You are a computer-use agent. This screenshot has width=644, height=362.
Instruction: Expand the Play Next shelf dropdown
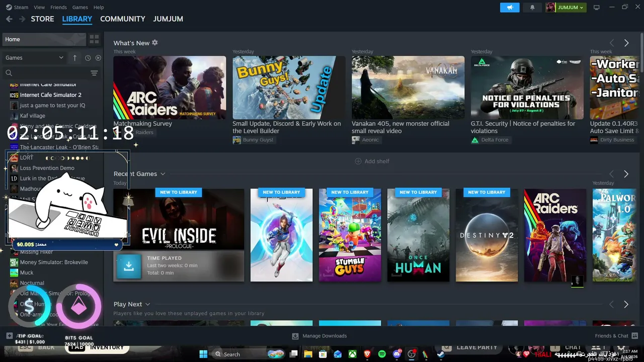pos(147,305)
